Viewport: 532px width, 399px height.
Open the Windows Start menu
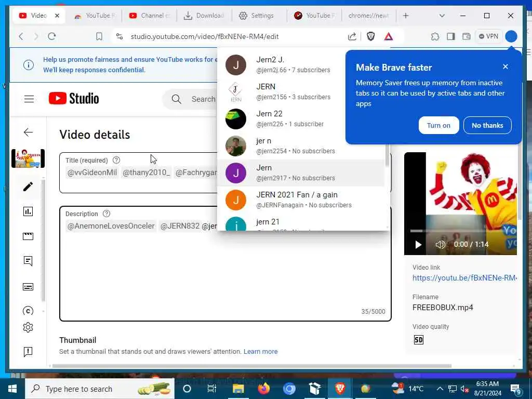12,389
